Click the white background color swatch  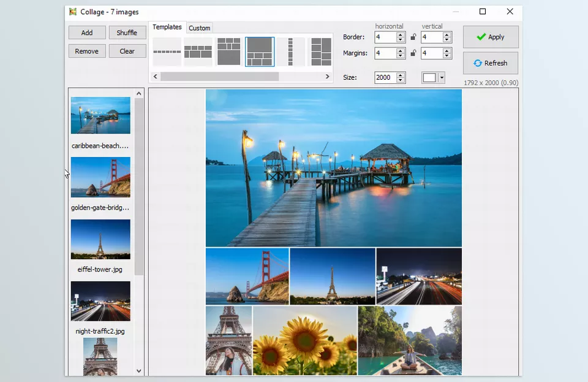(429, 78)
